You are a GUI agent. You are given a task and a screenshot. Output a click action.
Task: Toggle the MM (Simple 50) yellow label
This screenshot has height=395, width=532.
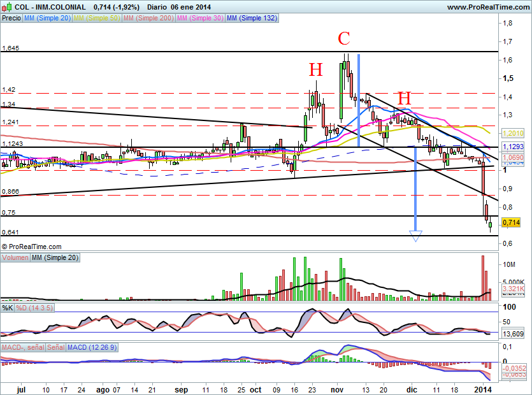(96, 18)
